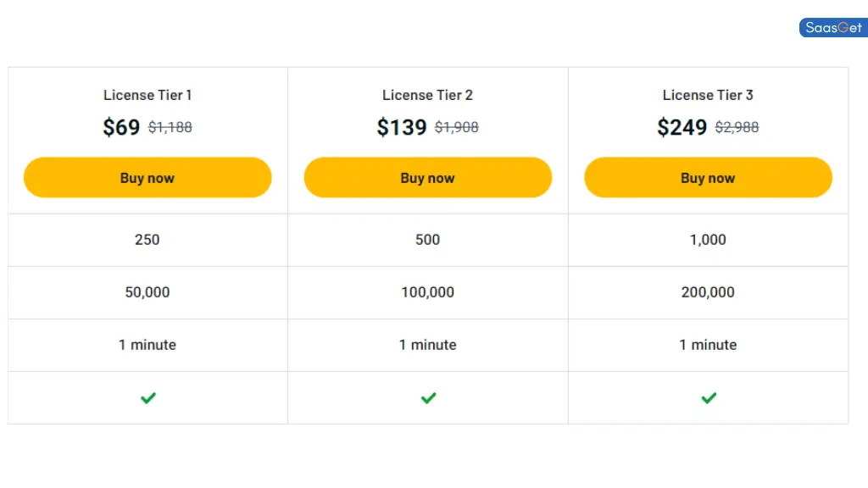Screen dimensions: 868x488
Task: Click the green checkmark under License Tier 2
Action: pyautogui.click(x=428, y=397)
